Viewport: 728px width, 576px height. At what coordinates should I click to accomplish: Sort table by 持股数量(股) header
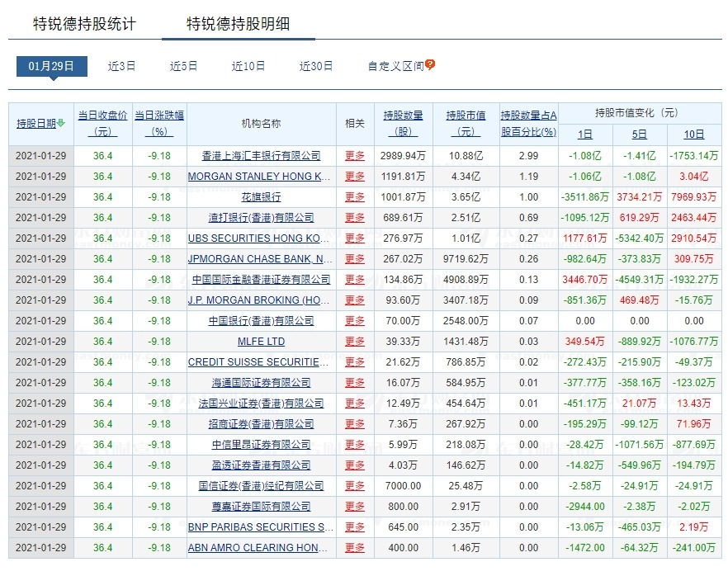click(403, 124)
